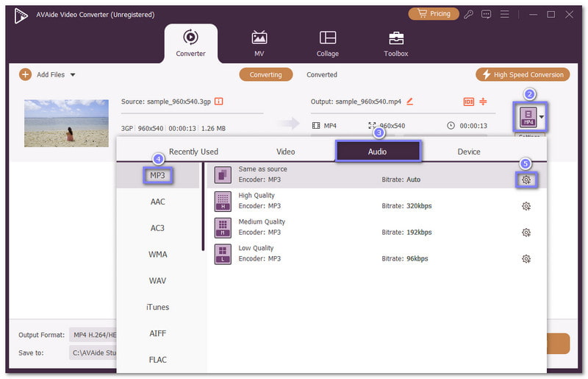The image size is (588, 379).
Task: Click the MP4 film strip icon
Action: (x=316, y=125)
